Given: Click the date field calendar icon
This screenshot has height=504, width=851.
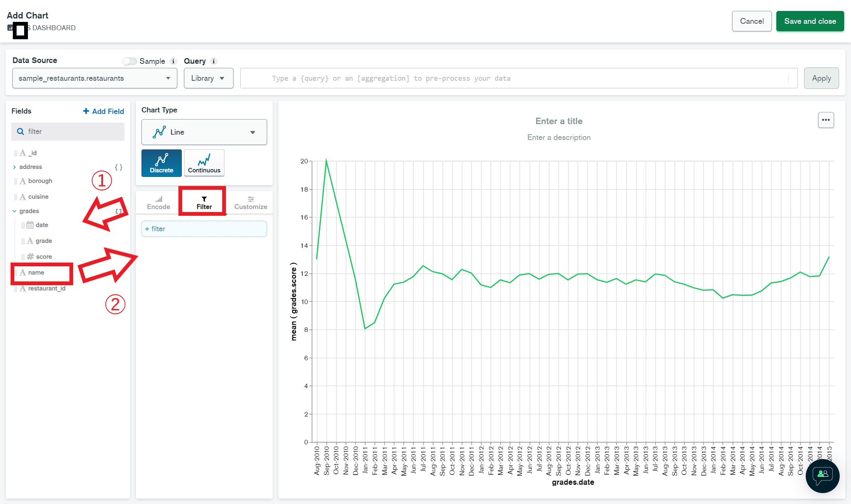Looking at the screenshot, I should pos(30,225).
